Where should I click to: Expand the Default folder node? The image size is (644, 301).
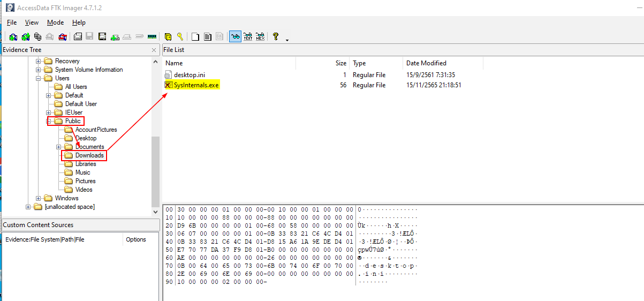pos(49,95)
